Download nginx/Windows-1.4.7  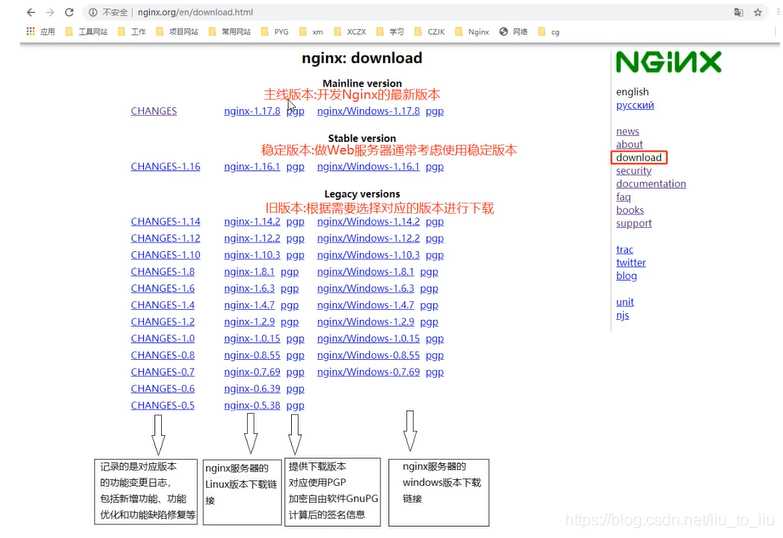click(366, 305)
